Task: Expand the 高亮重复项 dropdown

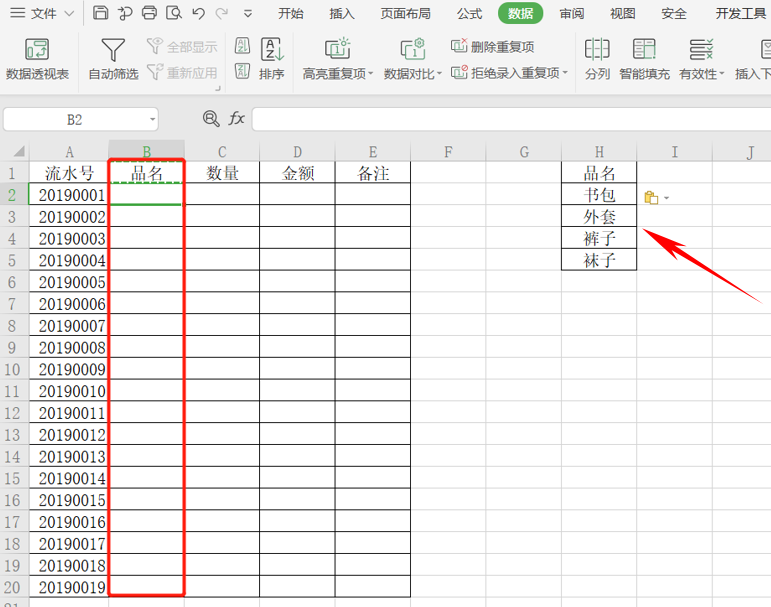Action: (371, 74)
